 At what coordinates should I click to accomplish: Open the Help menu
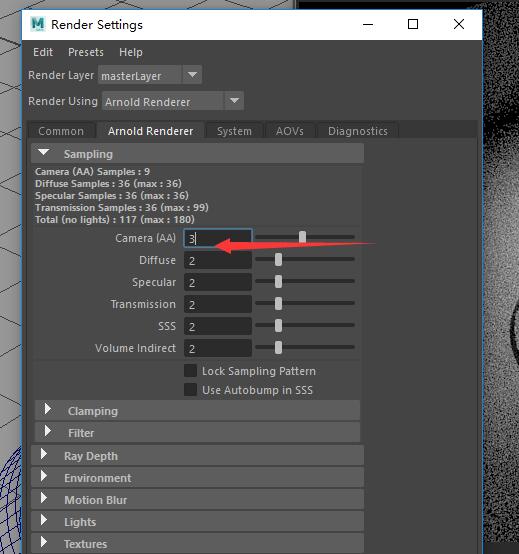pos(131,52)
